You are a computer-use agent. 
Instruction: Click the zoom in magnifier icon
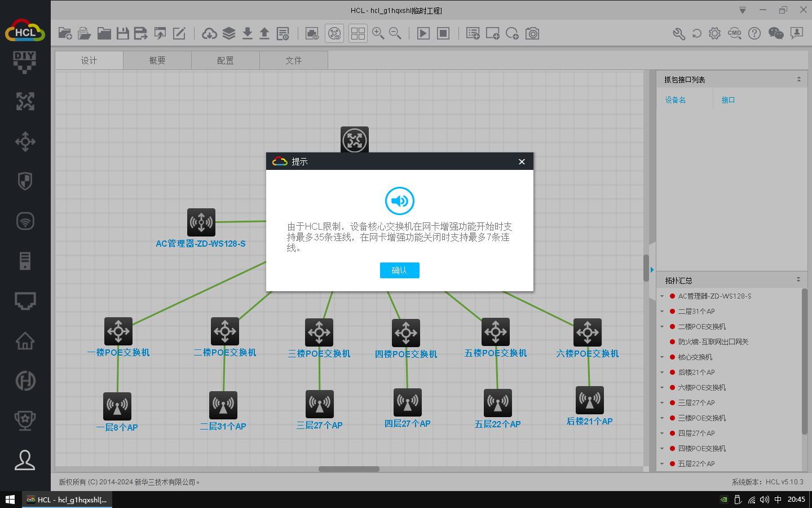[378, 33]
